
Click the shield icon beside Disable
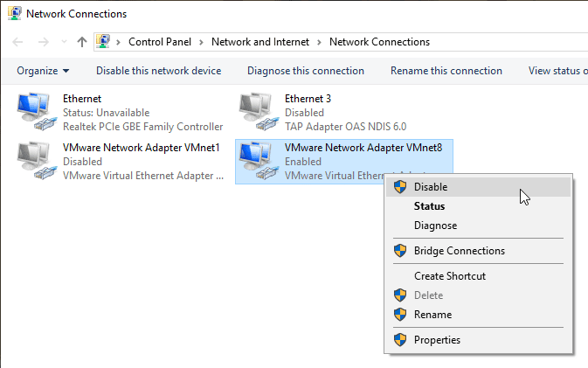click(400, 186)
